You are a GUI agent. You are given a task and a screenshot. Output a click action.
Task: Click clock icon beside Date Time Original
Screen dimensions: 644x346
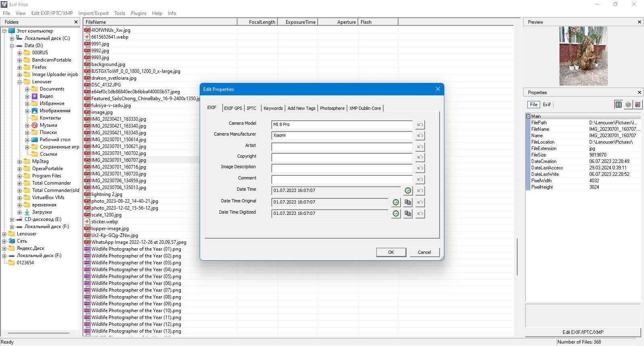396,202
